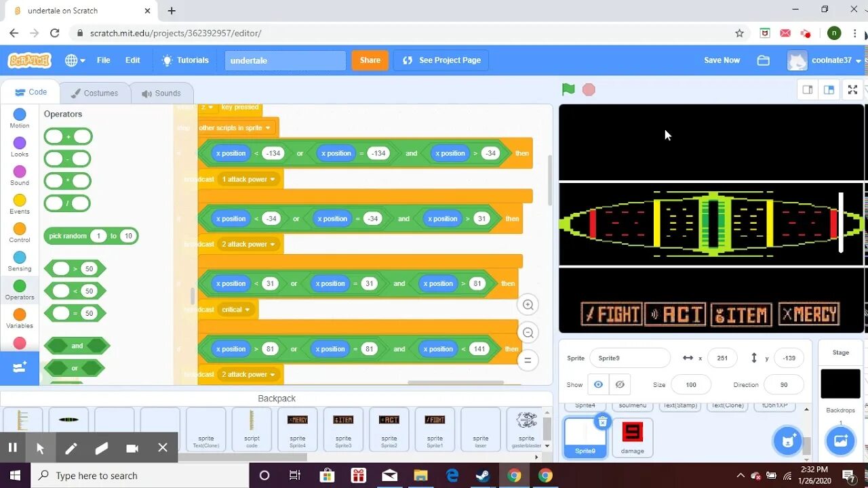This screenshot has width=868, height=488.
Task: Click the recorder eraser tool
Action: click(x=102, y=448)
